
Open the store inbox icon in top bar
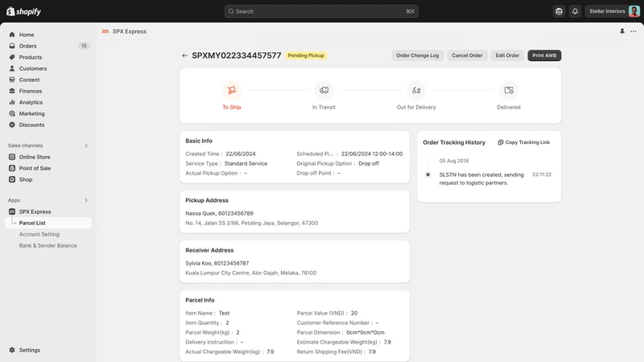point(559,11)
